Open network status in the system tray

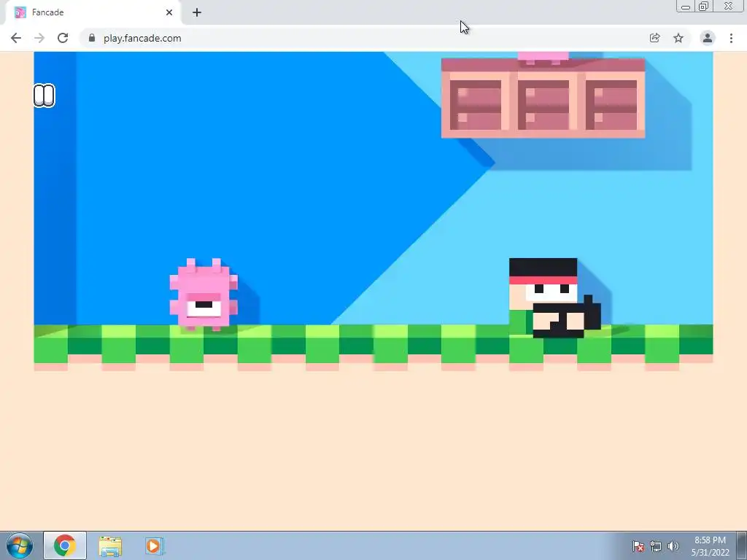pyautogui.click(x=656, y=546)
